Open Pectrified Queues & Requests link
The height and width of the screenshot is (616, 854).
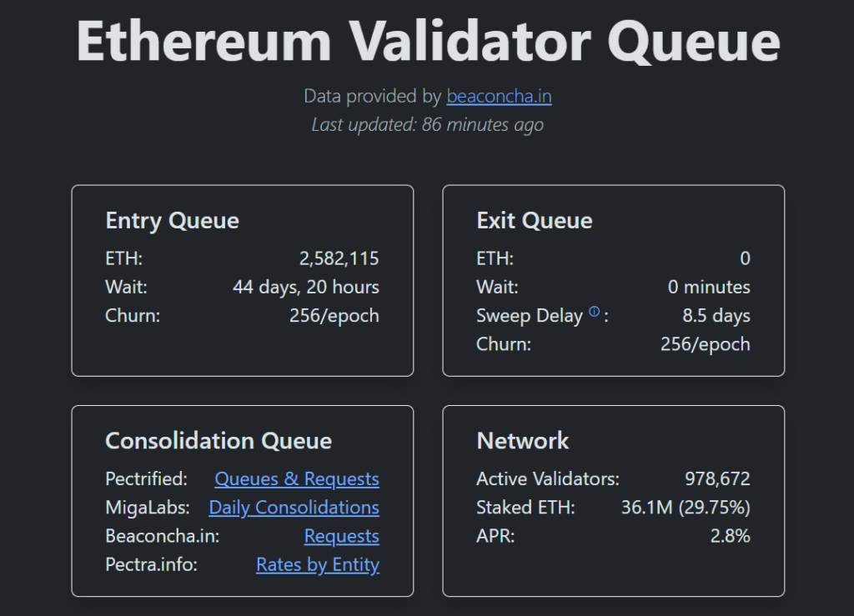[297, 479]
